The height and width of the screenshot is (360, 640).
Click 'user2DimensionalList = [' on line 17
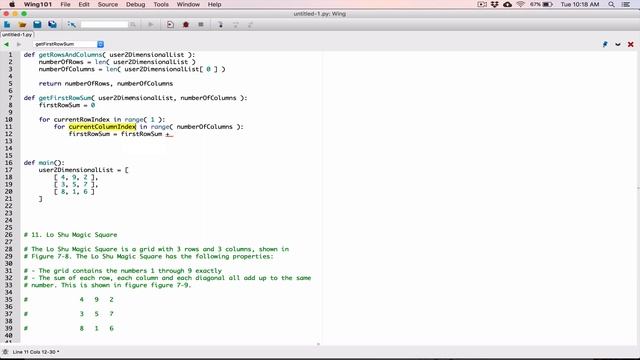tap(83, 170)
